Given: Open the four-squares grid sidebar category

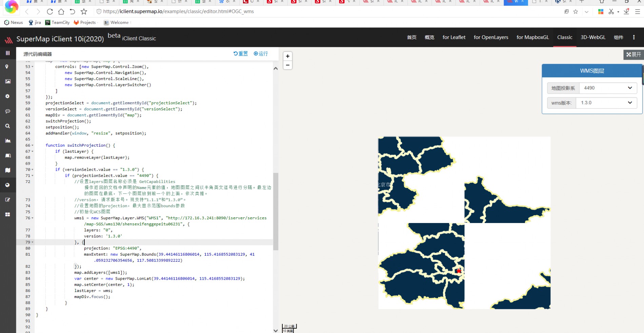Looking at the screenshot, I should pyautogui.click(x=7, y=215).
